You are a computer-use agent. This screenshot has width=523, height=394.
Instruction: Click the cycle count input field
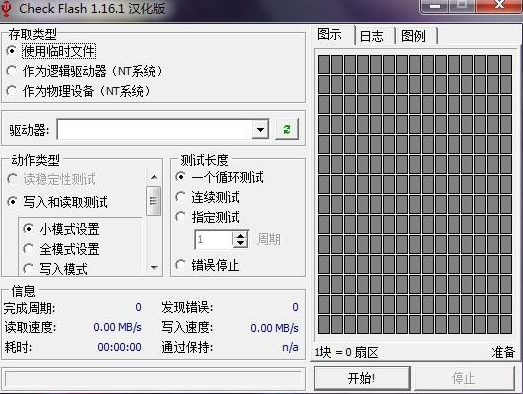click(214, 239)
